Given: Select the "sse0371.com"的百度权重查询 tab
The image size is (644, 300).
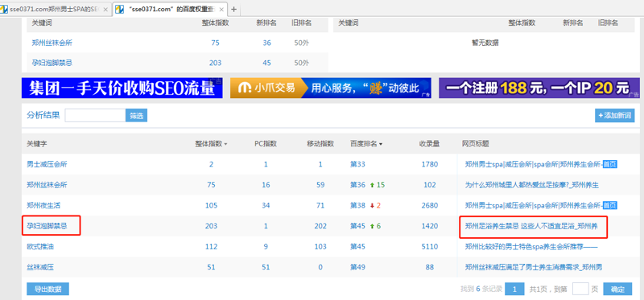Looking at the screenshot, I should tap(170, 9).
